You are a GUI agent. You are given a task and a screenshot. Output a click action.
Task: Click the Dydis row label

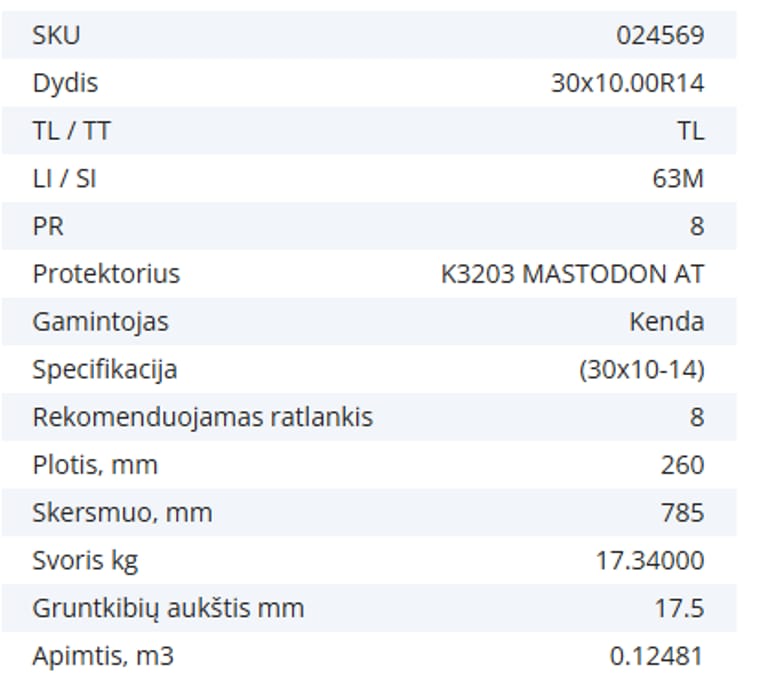click(x=65, y=83)
